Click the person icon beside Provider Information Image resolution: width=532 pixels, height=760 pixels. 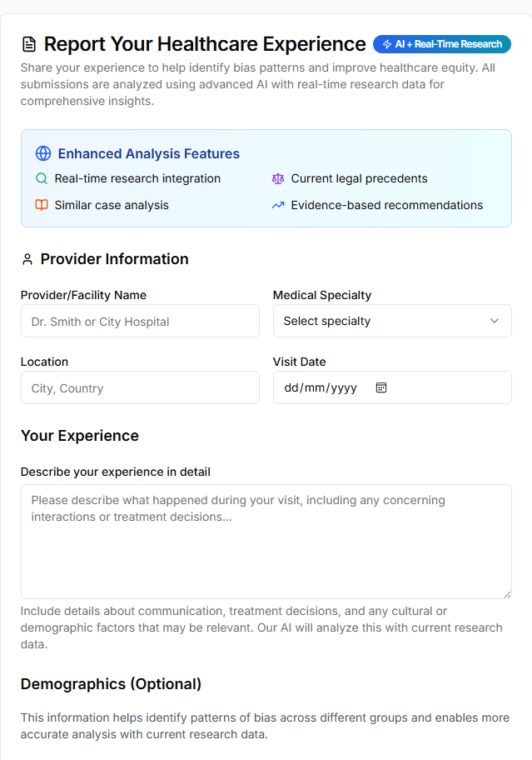(x=27, y=259)
